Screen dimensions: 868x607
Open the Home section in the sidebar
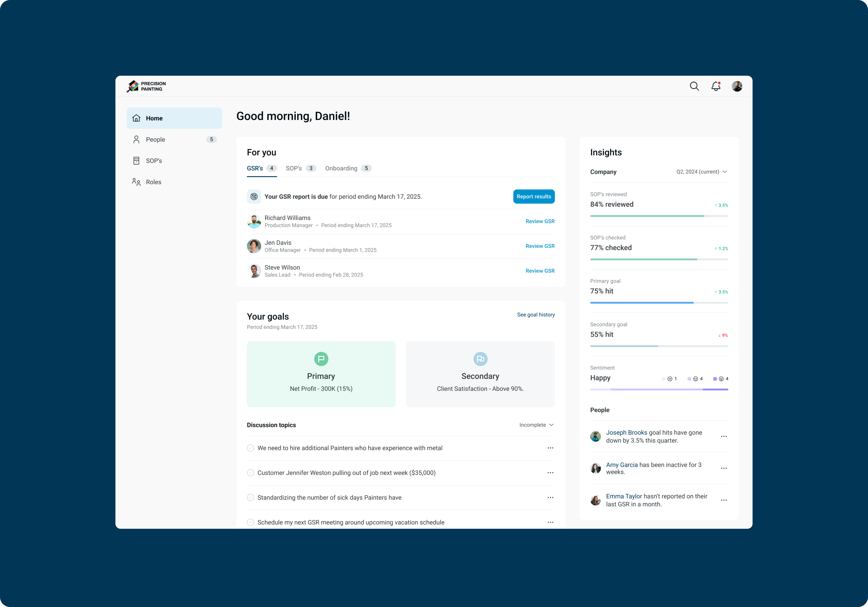[x=154, y=118]
